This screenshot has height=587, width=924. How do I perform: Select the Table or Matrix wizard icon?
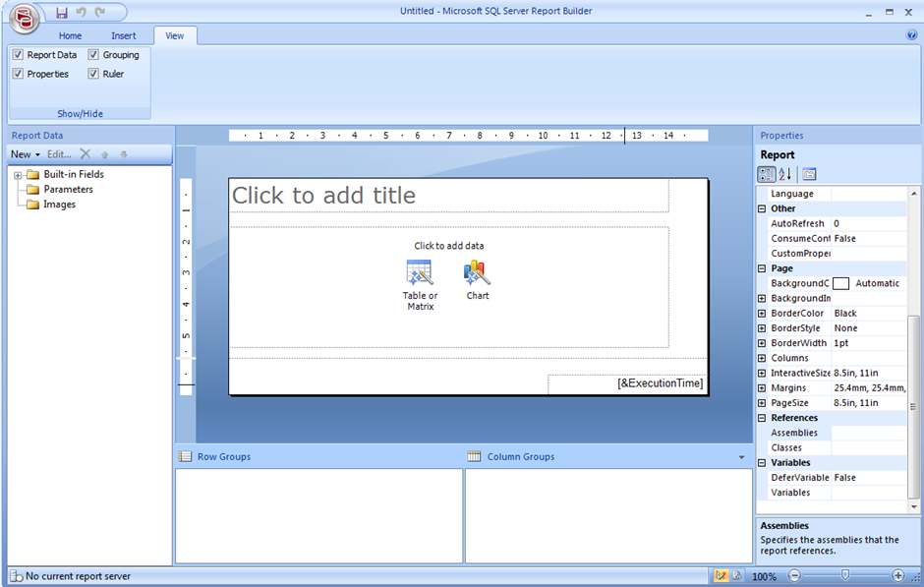tap(420, 272)
